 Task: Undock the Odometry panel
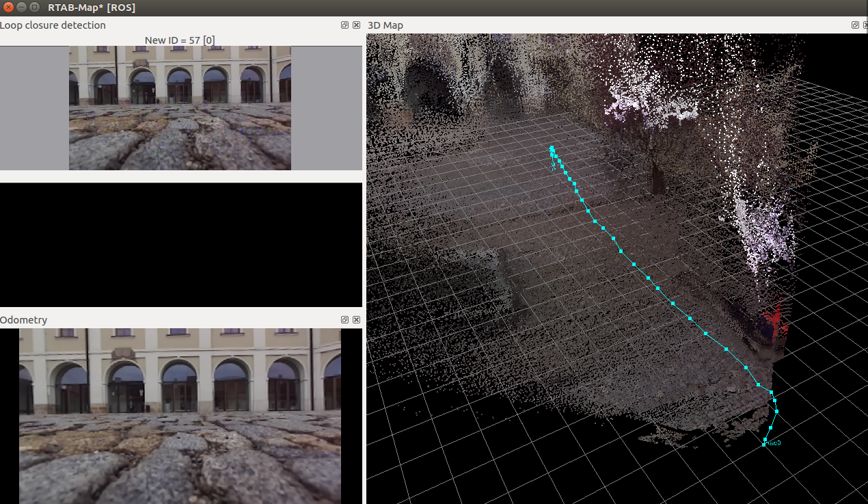[345, 320]
